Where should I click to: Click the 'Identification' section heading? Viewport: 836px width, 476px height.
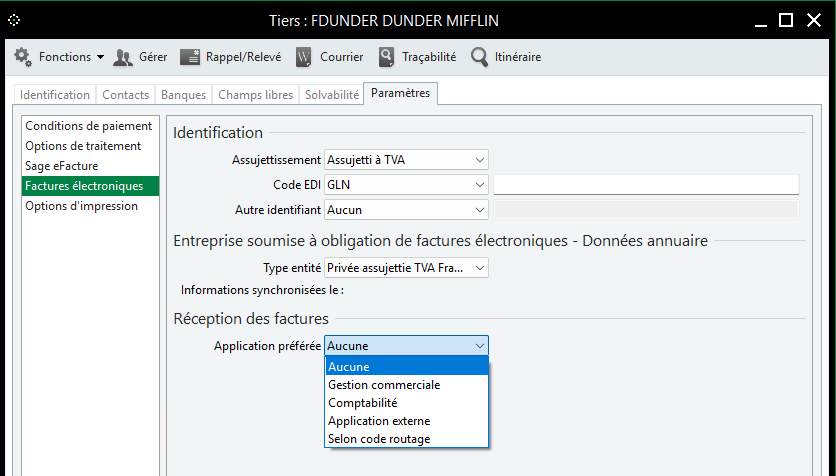click(218, 133)
